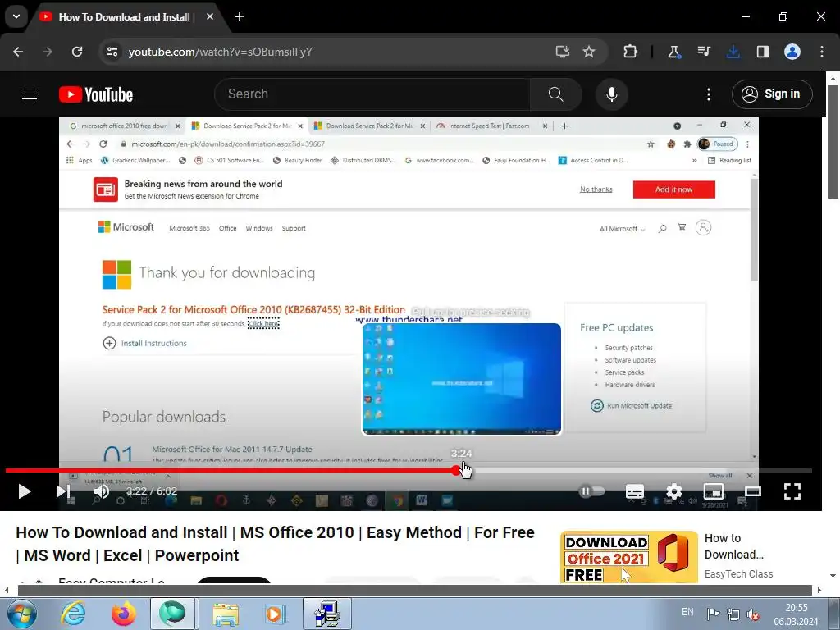Click the progress scrubber dot
The height and width of the screenshot is (630, 840).
pyautogui.click(x=456, y=470)
